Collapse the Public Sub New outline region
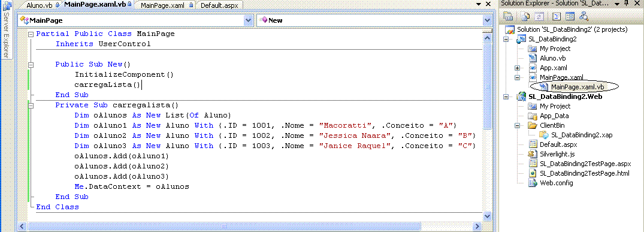Image resolution: width=644 pixels, height=232 pixels. pyautogui.click(x=31, y=65)
